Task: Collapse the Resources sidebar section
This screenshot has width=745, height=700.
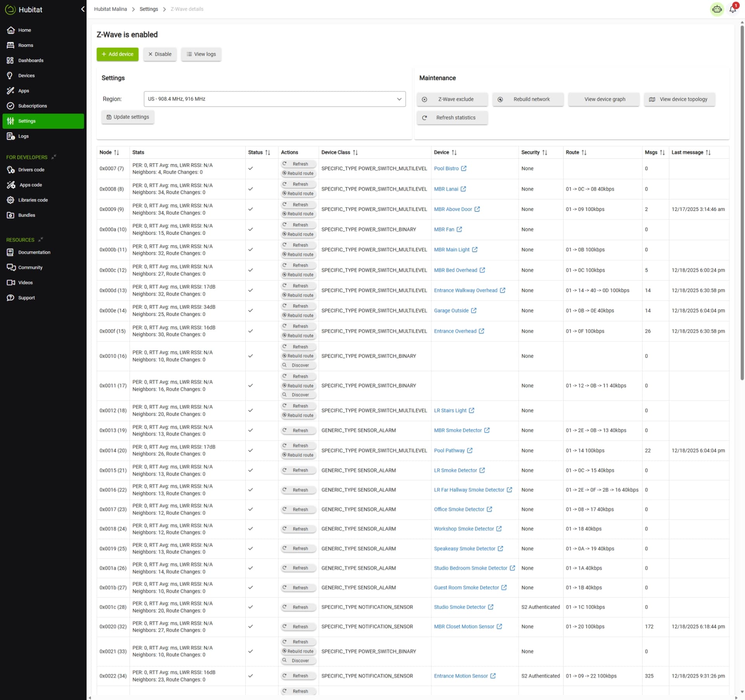Action: coord(41,239)
